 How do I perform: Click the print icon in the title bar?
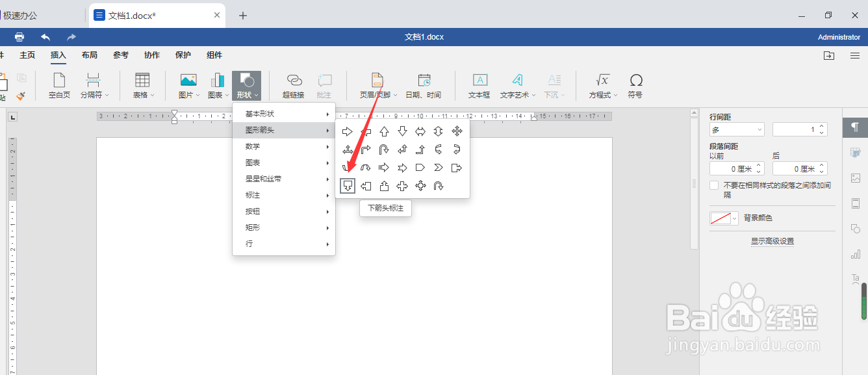[19, 37]
